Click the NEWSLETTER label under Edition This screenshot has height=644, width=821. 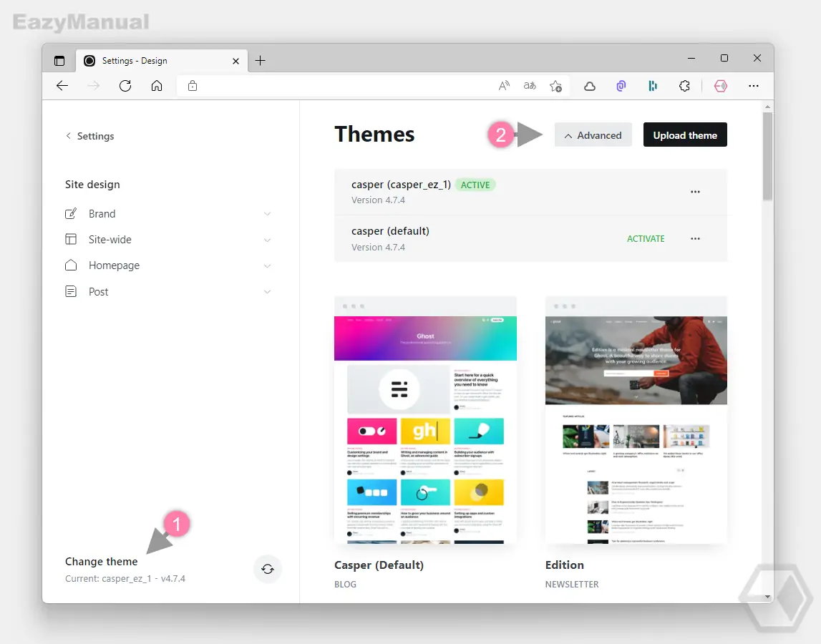pos(572,585)
